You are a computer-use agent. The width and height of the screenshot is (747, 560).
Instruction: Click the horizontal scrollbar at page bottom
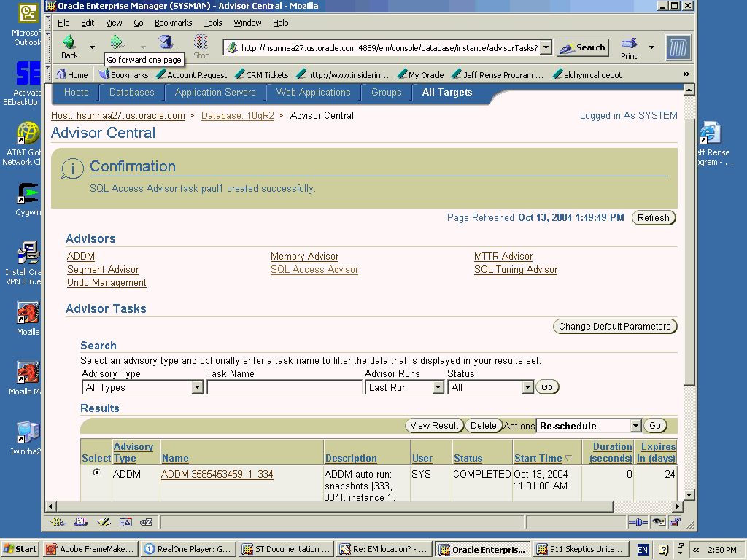[x=365, y=506]
